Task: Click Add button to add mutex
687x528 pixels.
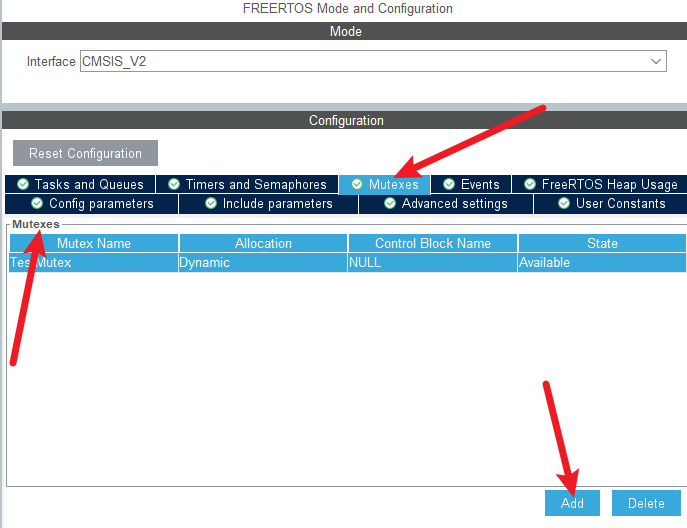Action: pyautogui.click(x=572, y=503)
